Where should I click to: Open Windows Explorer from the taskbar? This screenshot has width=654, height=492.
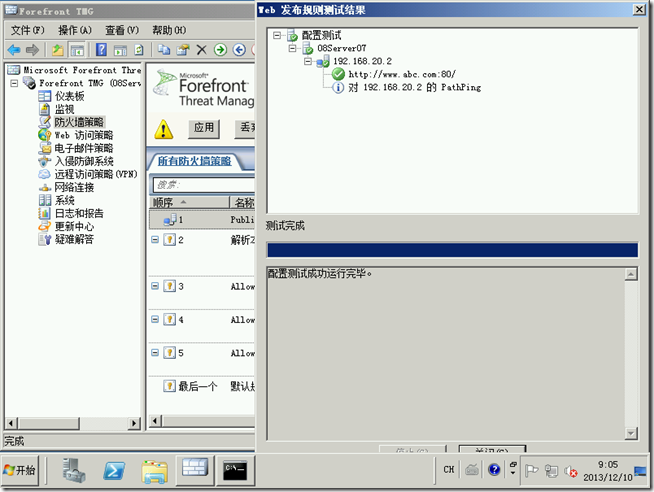click(154, 472)
